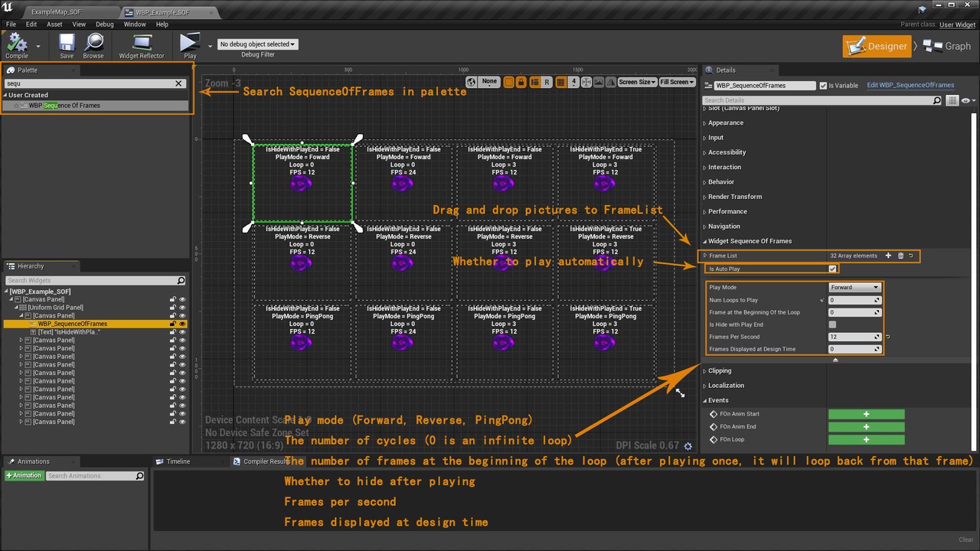The width and height of the screenshot is (980, 551).
Task: Collapse the User Created palette category
Action: click(5, 96)
